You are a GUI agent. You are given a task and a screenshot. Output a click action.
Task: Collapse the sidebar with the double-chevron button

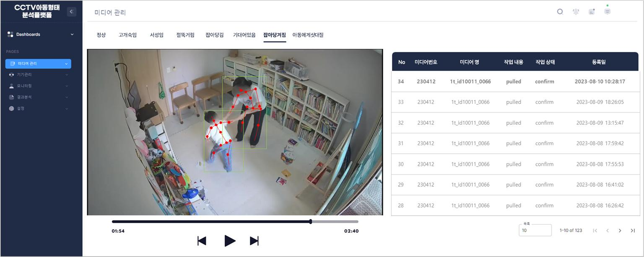(x=71, y=11)
